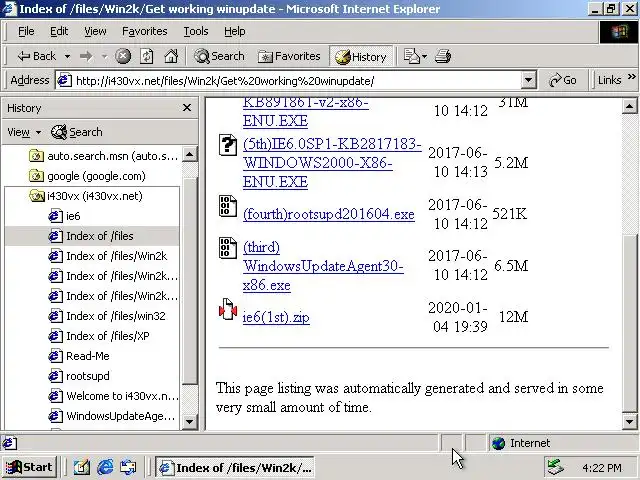Click the page icon beside rootsupd

(x=56, y=376)
